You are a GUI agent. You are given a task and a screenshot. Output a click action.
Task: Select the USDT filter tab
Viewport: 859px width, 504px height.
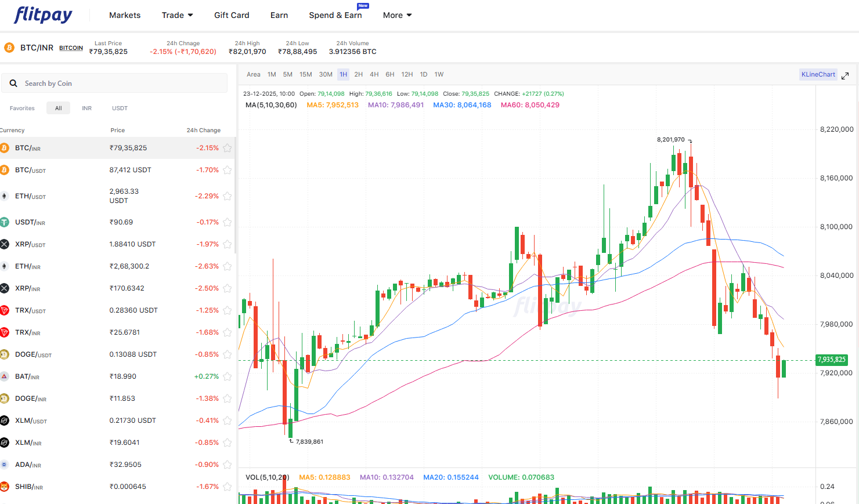click(120, 108)
